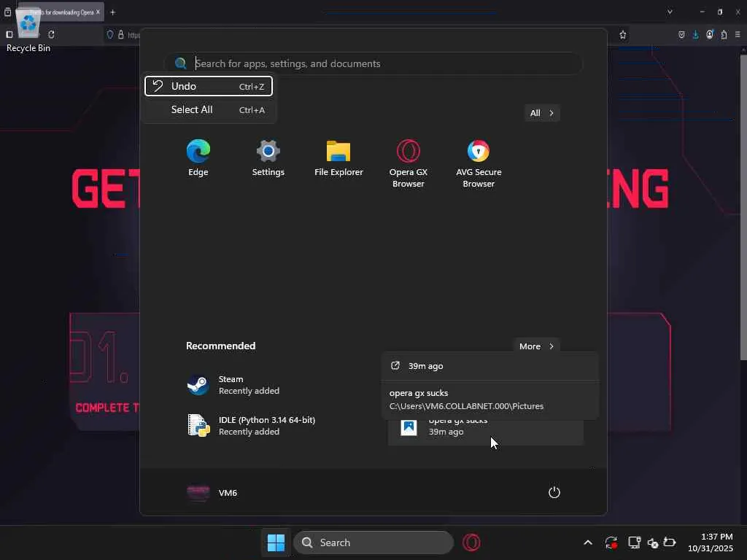Expand All pinned apps list
This screenshot has height=560, width=747.
542,113
